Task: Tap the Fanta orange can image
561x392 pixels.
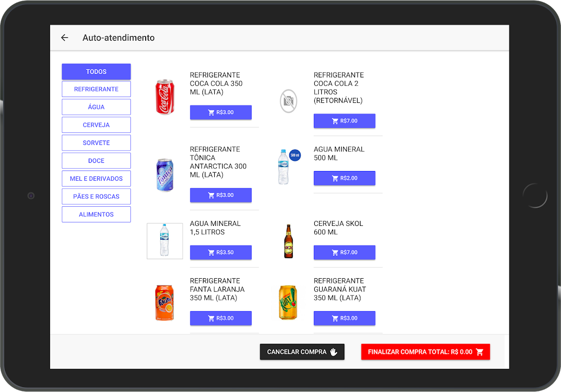Action: [x=165, y=303]
